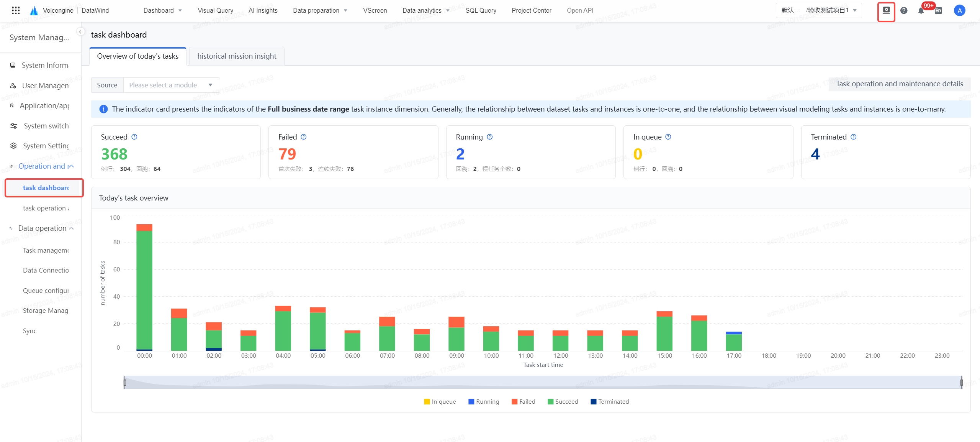The height and width of the screenshot is (442, 980).
Task: Click the System Settings gear icon
Action: [x=13, y=146]
